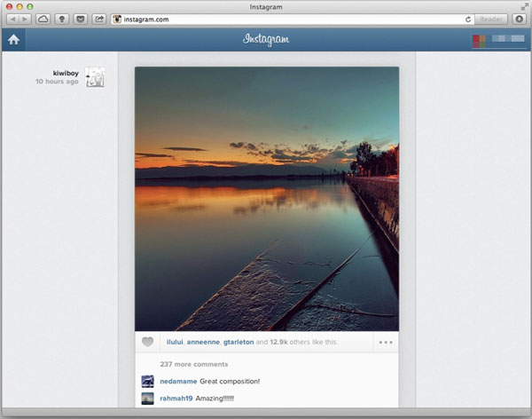Viewport: 532px width, 419px height.
Task: Open gtarleton's profile from likes
Action: coord(237,342)
